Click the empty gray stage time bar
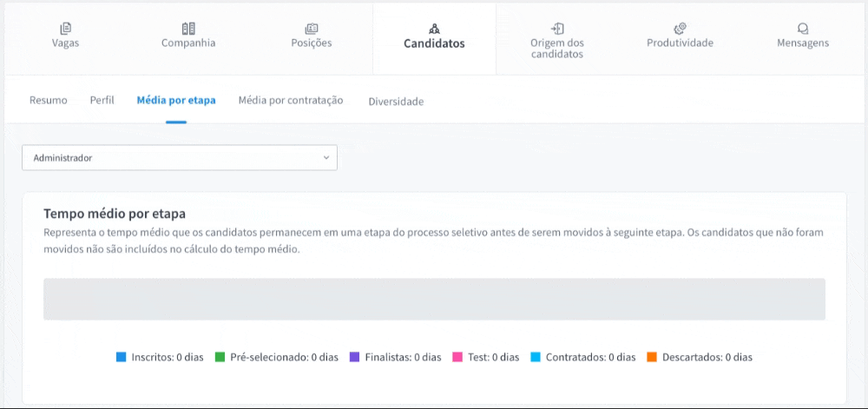Screen dimensions: 868x409 click(x=434, y=300)
